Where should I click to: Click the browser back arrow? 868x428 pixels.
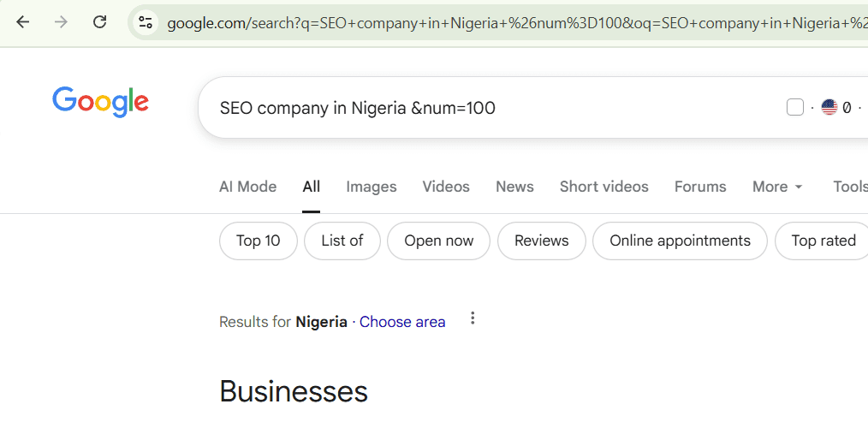click(x=23, y=22)
